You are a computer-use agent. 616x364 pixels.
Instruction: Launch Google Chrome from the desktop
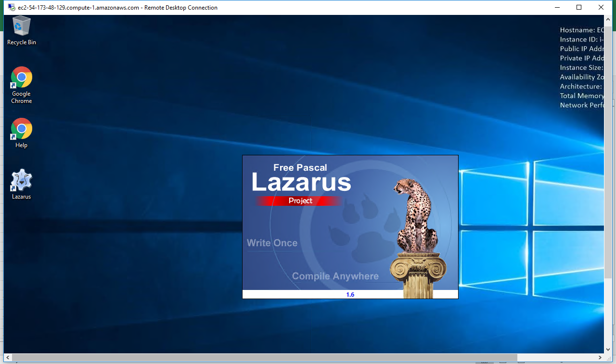point(21,78)
